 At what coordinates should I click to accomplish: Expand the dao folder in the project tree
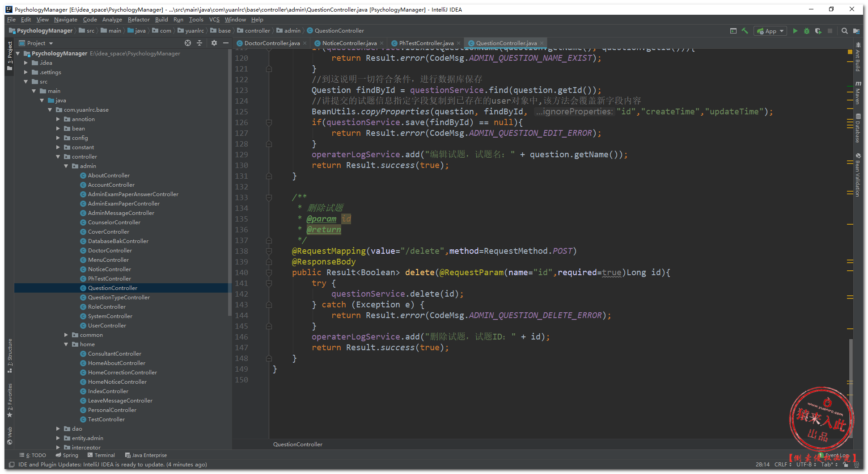(58, 429)
